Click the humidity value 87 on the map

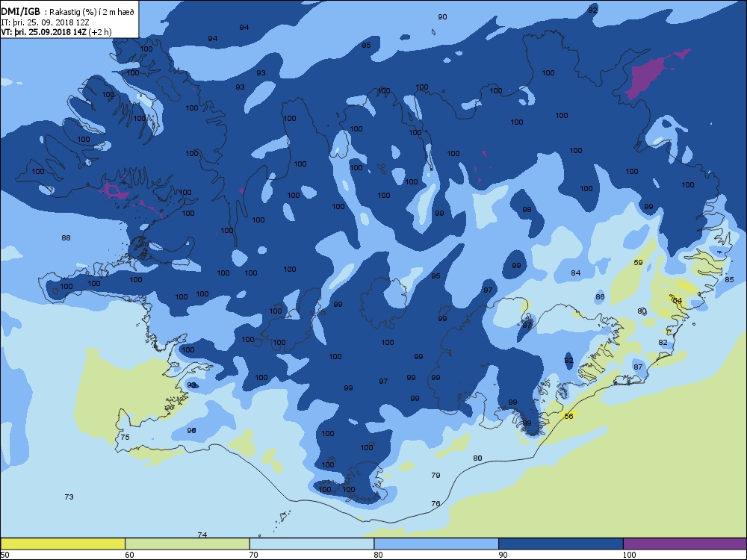click(639, 367)
